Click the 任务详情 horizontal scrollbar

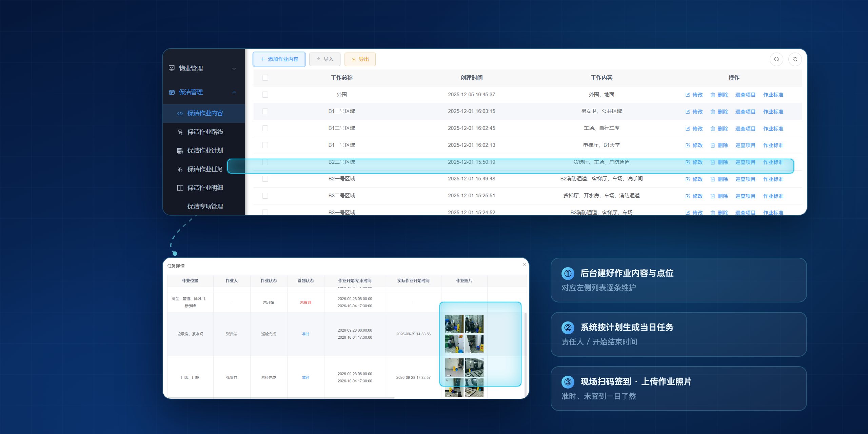[x=281, y=398]
